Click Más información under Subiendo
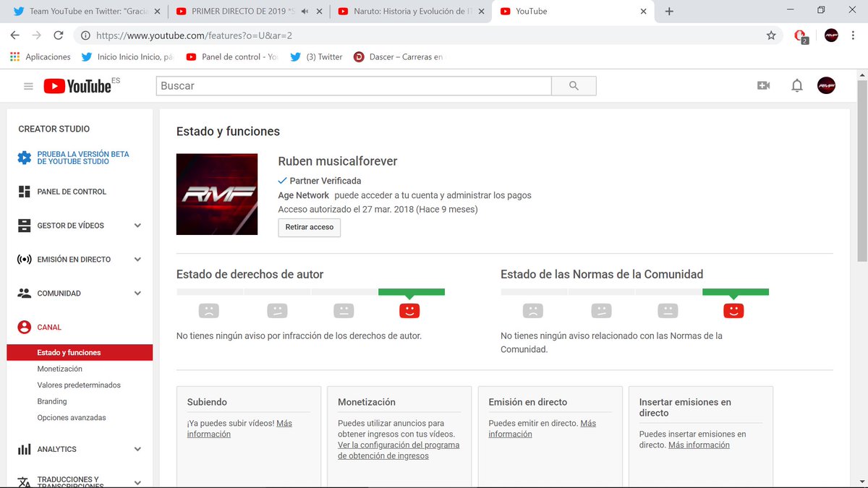The image size is (868, 488). coord(239,429)
